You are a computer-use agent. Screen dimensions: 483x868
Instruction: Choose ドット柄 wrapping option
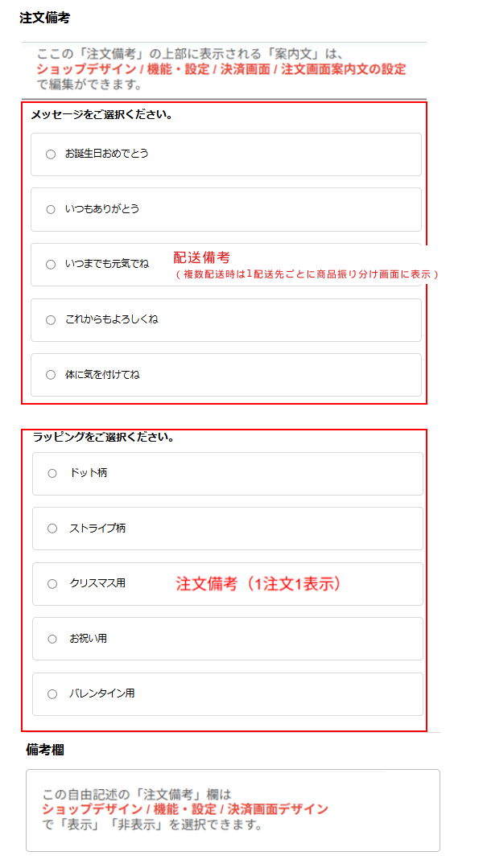(x=52, y=473)
